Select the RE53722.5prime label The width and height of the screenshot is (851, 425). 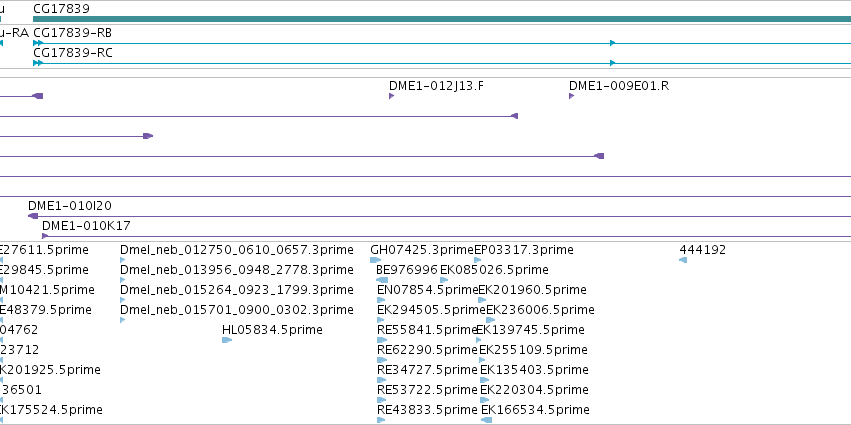(x=427, y=390)
